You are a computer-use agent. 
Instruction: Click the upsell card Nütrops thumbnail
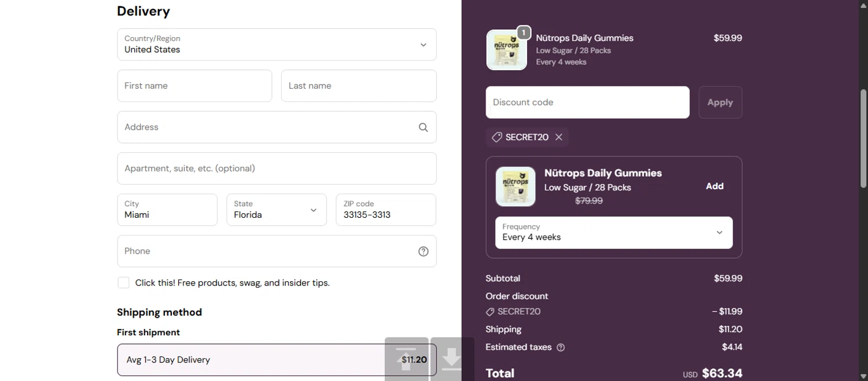(516, 186)
